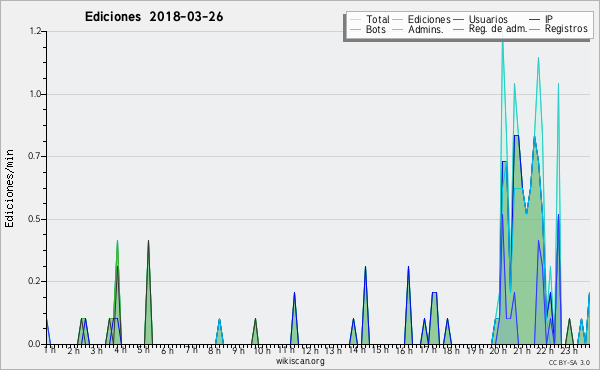Click the CC BY-SA 3.0 license text

pyautogui.click(x=569, y=362)
